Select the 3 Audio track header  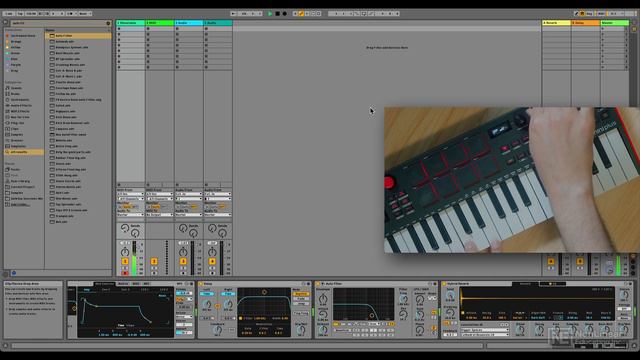[189, 23]
